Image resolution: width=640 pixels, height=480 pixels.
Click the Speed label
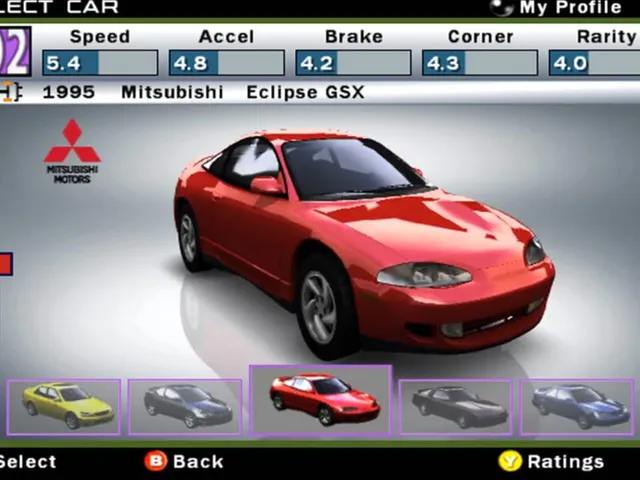tap(100, 37)
